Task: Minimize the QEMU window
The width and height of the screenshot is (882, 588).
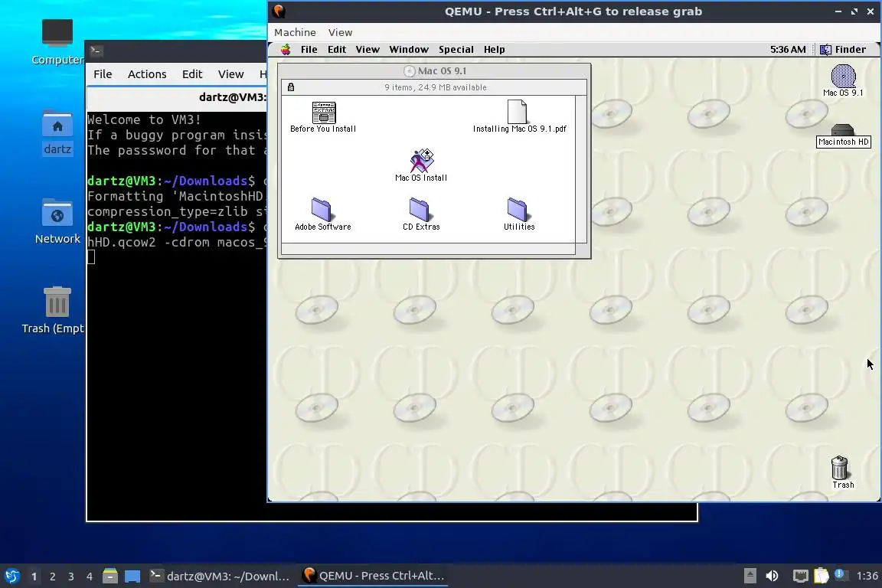Action: [x=838, y=11]
